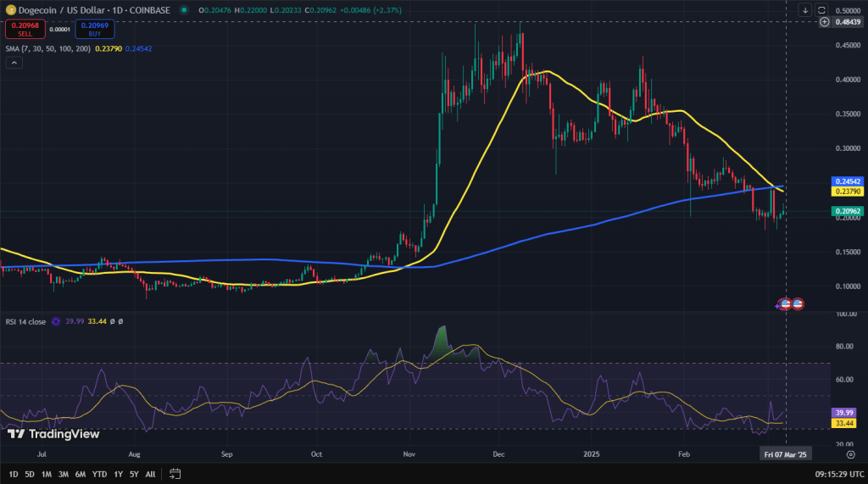Image resolution: width=868 pixels, height=484 pixels.
Task: Click the blue SMA value 0.24542 in legend
Action: [x=138, y=48]
